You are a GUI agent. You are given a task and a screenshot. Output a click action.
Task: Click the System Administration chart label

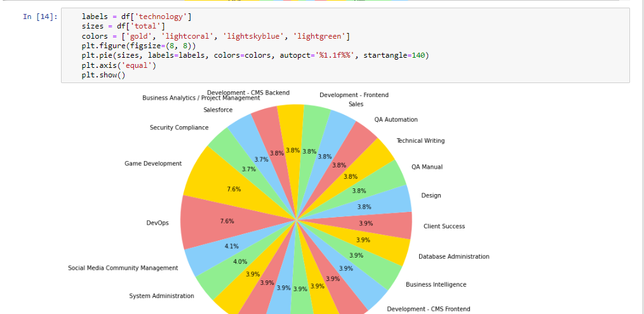click(161, 296)
